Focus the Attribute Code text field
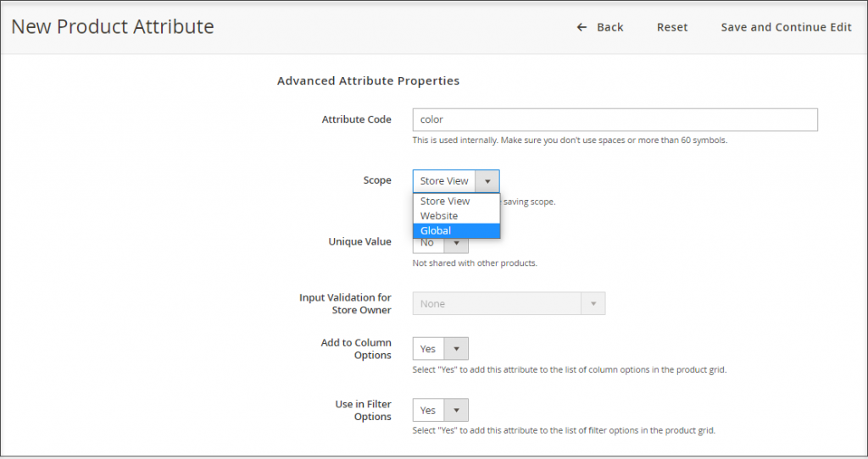868x459 pixels. (x=615, y=119)
